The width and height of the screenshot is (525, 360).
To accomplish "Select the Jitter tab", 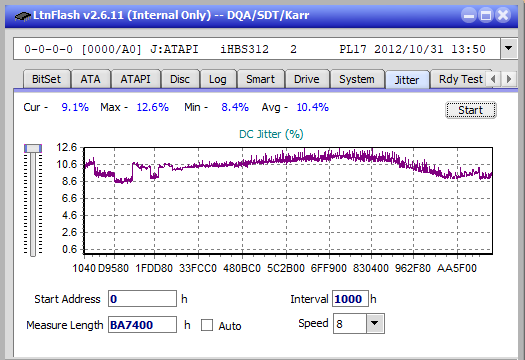I will click(x=407, y=80).
